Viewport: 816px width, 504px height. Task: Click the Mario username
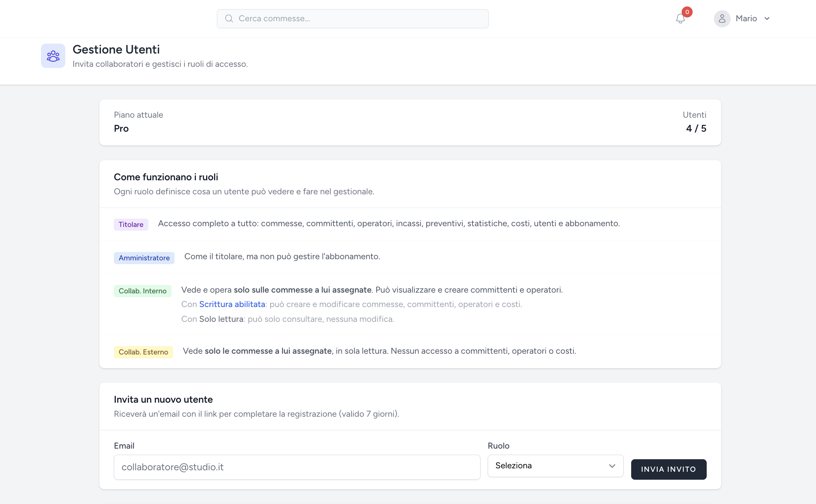pyautogui.click(x=746, y=19)
